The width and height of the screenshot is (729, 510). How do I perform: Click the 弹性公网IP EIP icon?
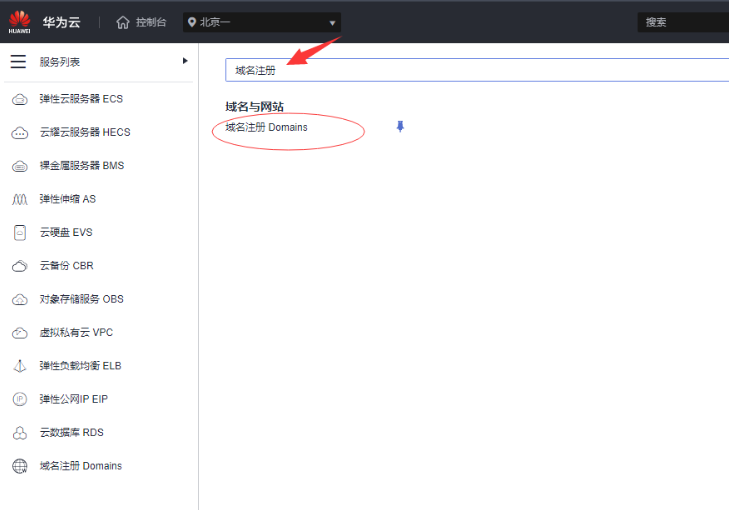pos(20,399)
